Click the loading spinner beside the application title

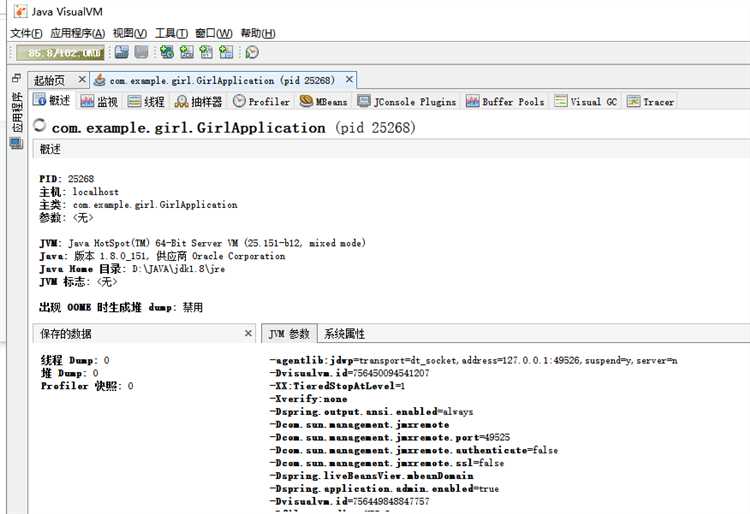point(40,126)
